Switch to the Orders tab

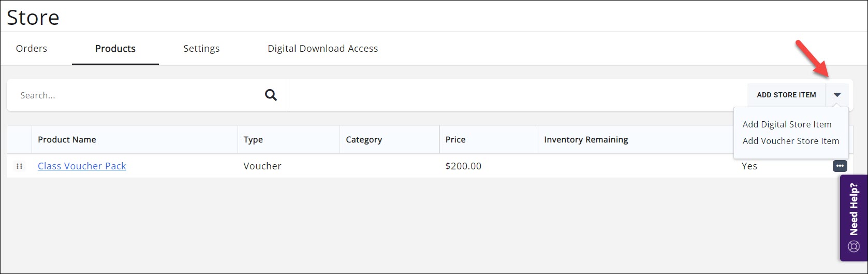[x=32, y=49]
